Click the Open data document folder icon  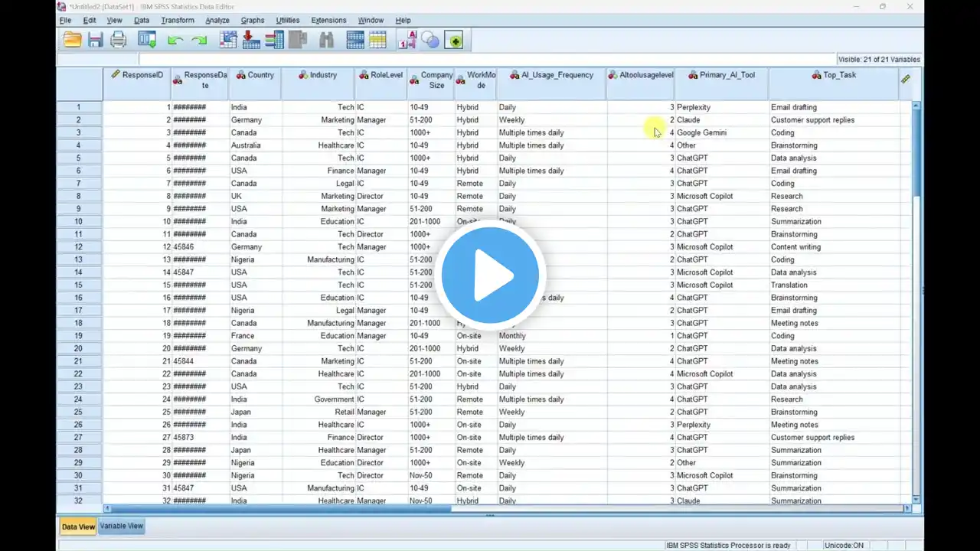[72, 40]
